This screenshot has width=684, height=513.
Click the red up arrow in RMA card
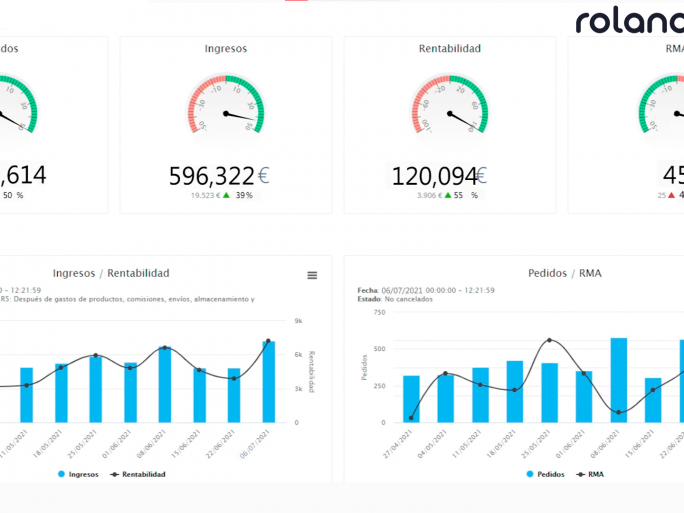671,195
